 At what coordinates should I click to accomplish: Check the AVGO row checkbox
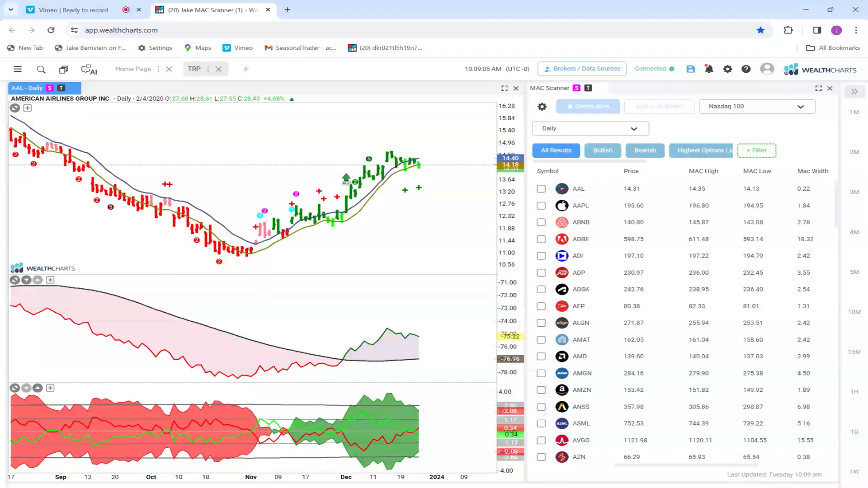point(541,441)
